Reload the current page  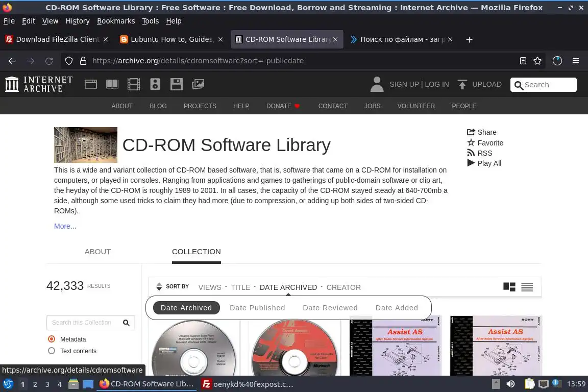tap(49, 61)
